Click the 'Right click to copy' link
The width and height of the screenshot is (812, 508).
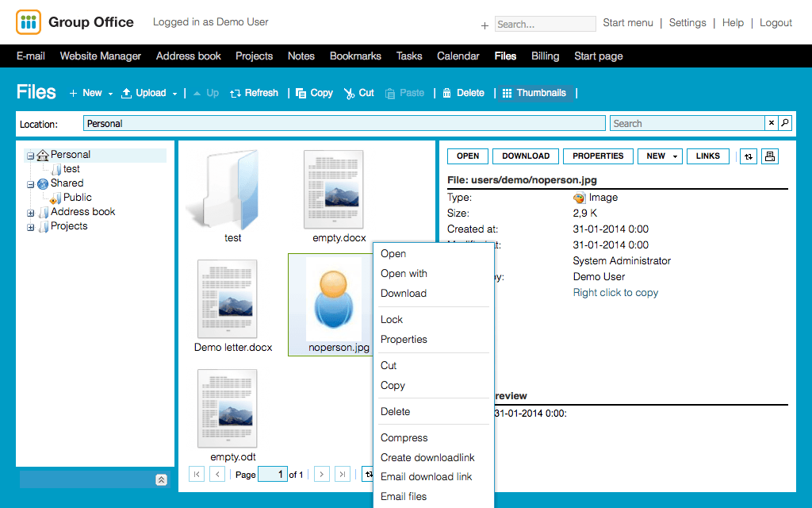point(615,293)
